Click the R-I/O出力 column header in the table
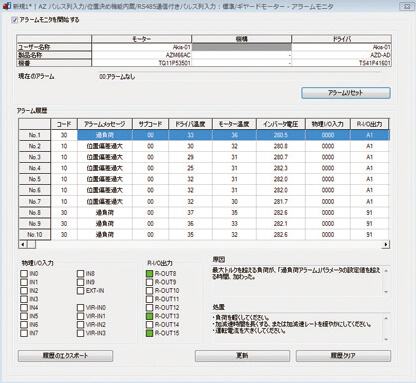Screen dimensions: 416x383 [369, 124]
